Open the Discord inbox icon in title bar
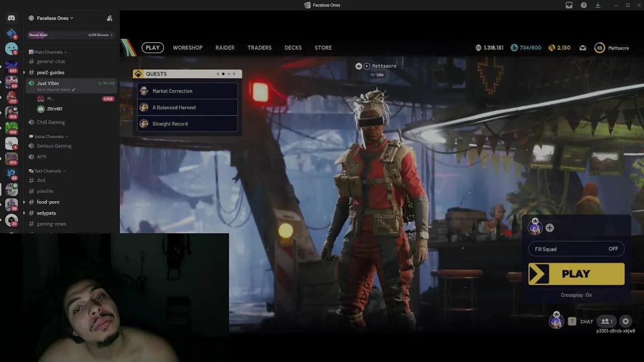The image size is (644, 362). (x=569, y=5)
